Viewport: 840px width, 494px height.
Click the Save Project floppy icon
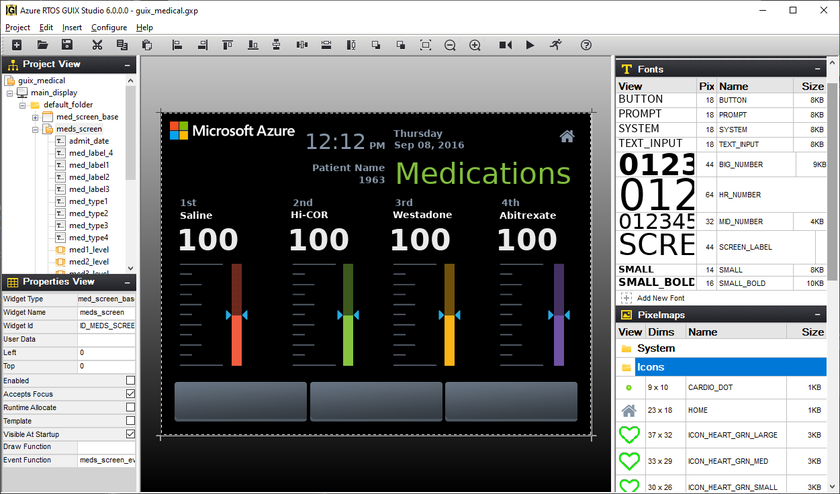[67, 45]
